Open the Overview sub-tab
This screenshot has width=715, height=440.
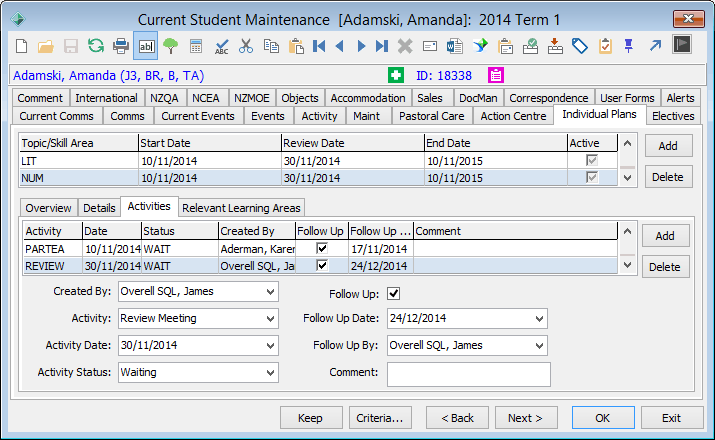coord(48,208)
